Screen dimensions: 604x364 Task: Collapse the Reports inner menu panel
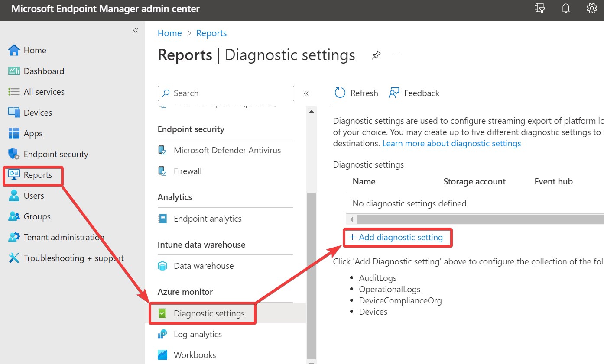(306, 93)
